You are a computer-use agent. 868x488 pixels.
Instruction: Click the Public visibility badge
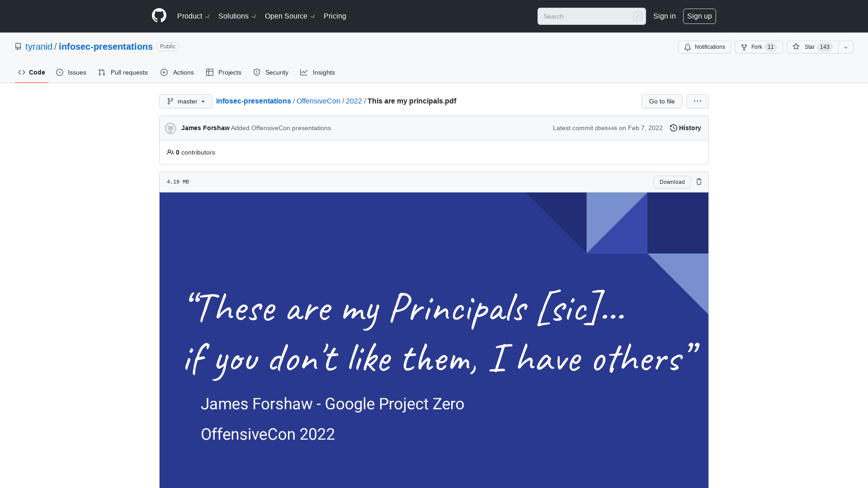point(168,47)
